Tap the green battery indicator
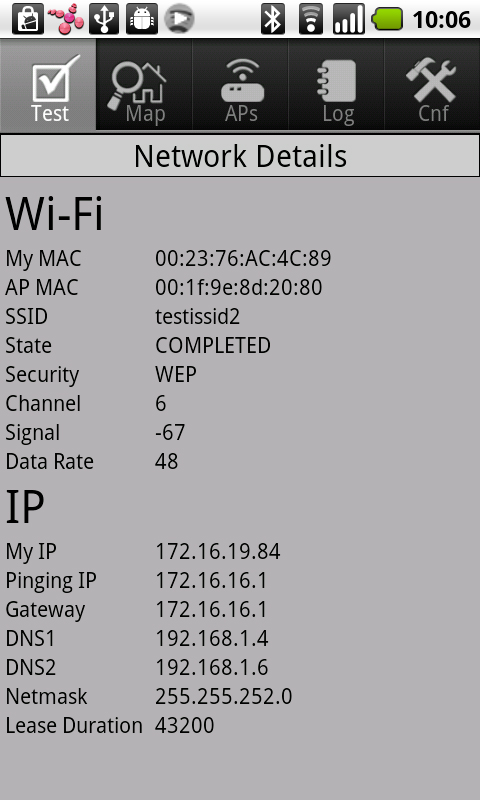 tap(387, 19)
